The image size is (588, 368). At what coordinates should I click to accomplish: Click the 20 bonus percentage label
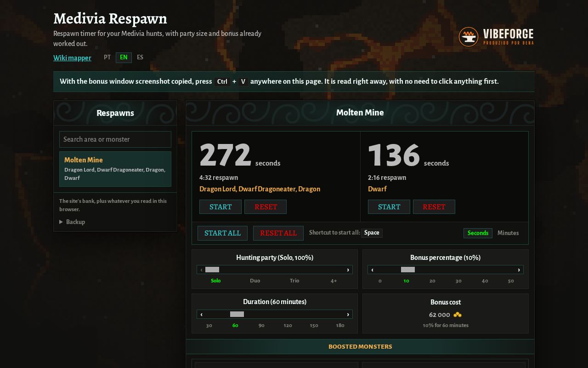pos(432,281)
